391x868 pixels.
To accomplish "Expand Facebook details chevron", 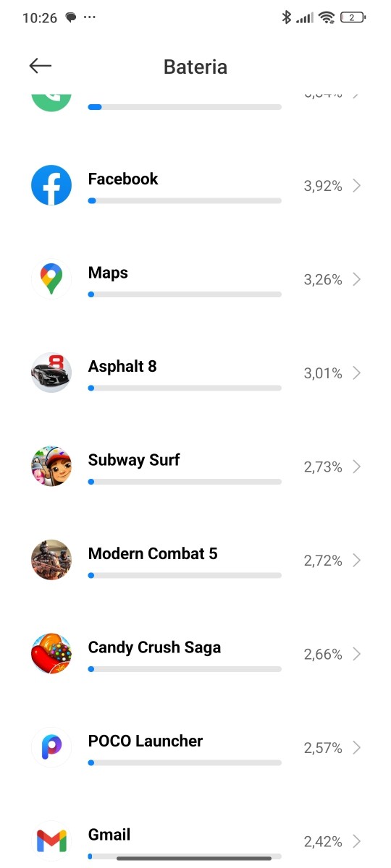I will (x=356, y=186).
